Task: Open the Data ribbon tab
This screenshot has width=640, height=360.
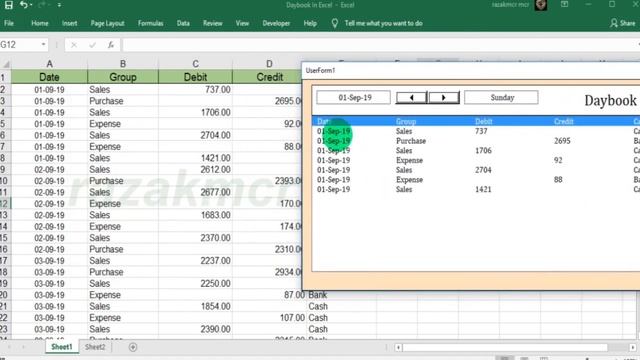Action: [x=183, y=23]
